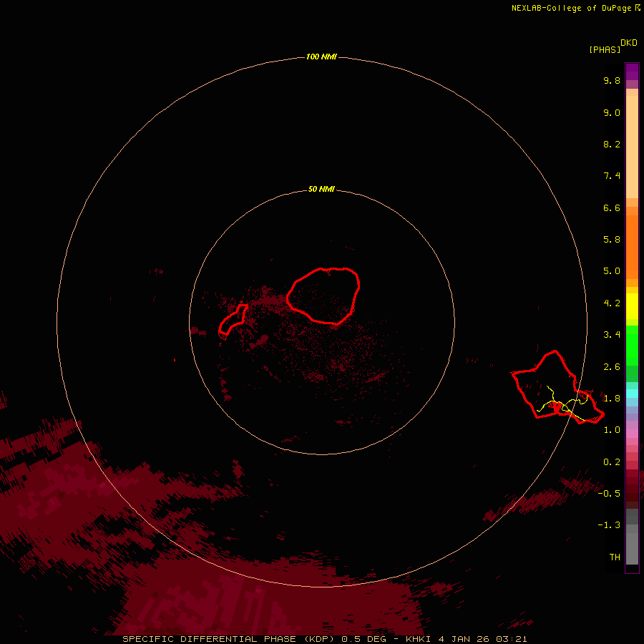Click the 1.8 value on color scale

point(612,399)
